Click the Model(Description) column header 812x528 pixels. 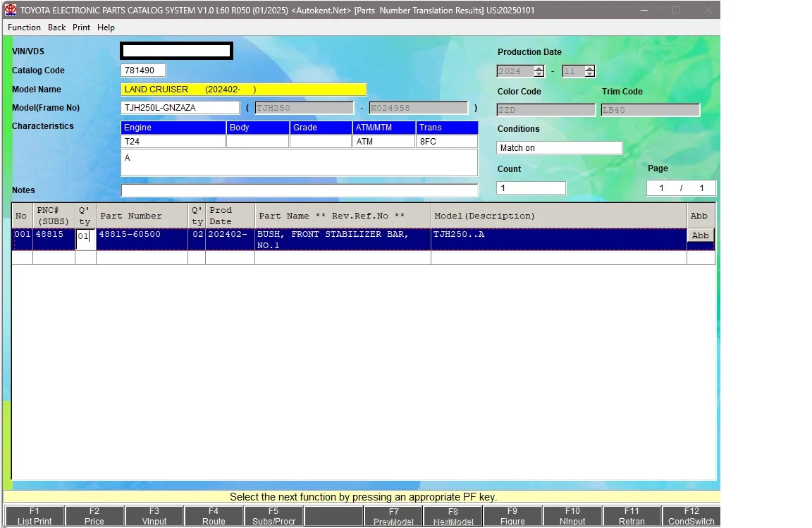559,216
